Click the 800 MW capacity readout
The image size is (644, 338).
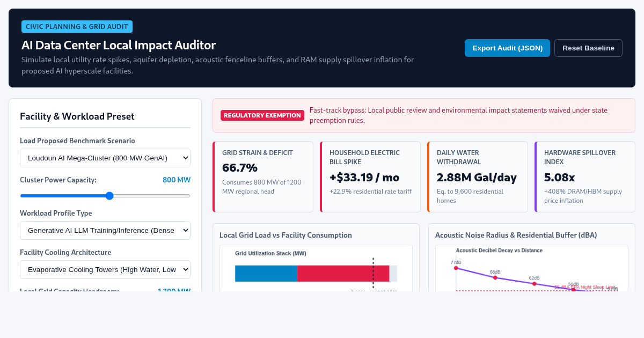coord(177,180)
